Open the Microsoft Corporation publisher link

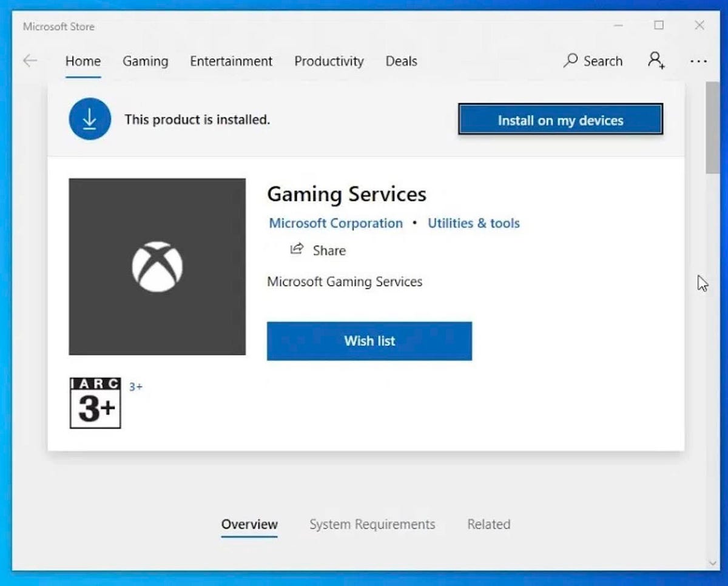(335, 223)
